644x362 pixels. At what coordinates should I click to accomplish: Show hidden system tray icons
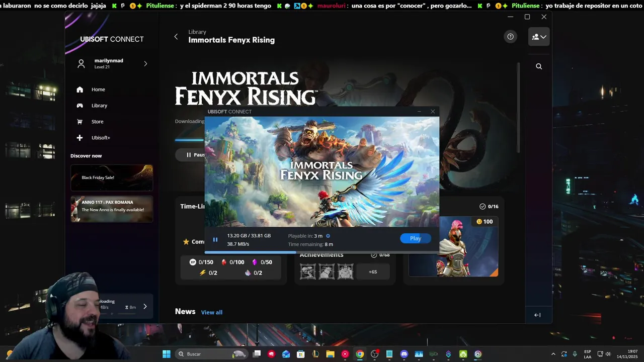(553, 354)
